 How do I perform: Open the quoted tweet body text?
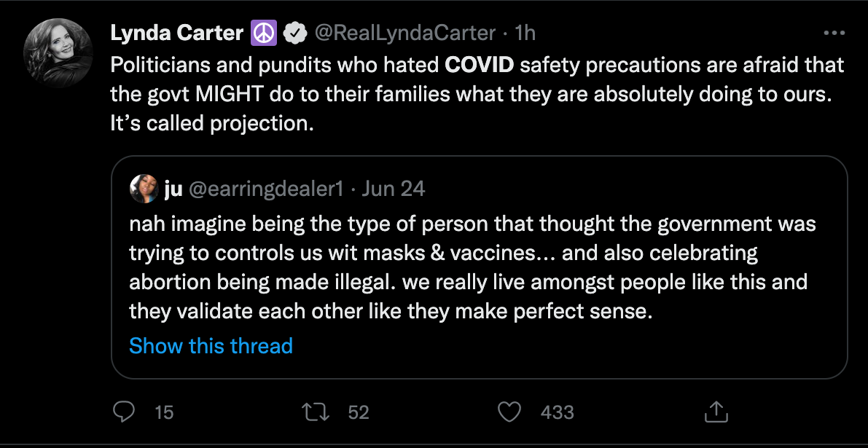[x=466, y=267]
